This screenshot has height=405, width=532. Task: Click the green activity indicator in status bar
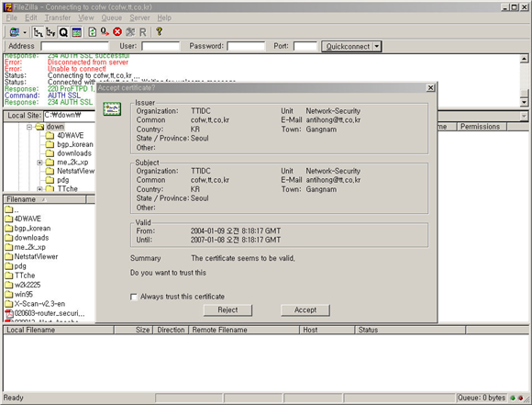coord(513,398)
